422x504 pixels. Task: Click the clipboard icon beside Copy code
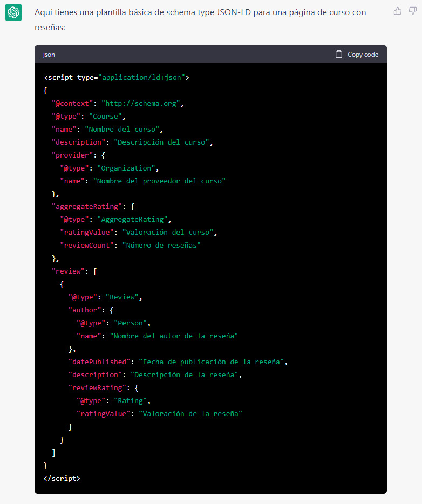coord(339,54)
